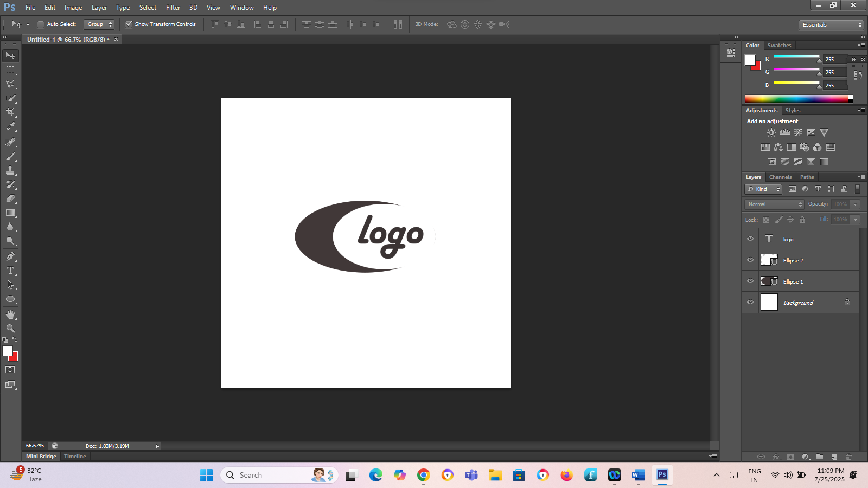Switch to the Swatches tab
Viewport: 868px width, 488px height.
coord(779,45)
